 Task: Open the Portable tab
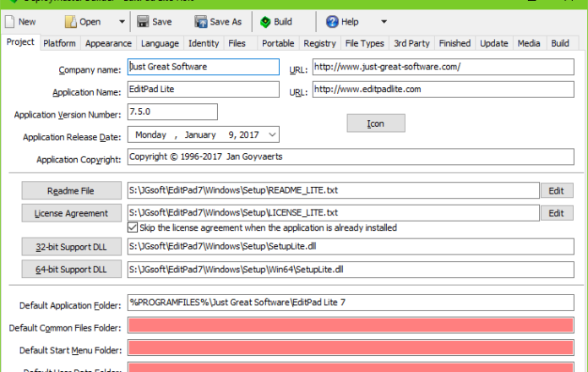278,44
